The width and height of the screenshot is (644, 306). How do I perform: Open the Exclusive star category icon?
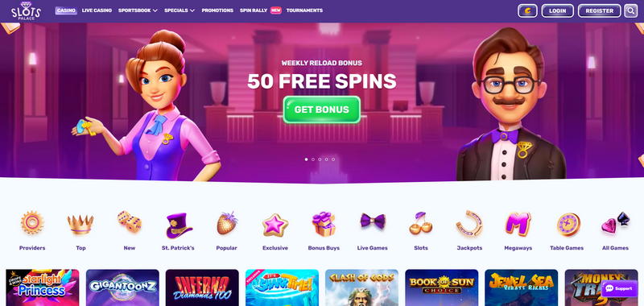click(x=275, y=225)
